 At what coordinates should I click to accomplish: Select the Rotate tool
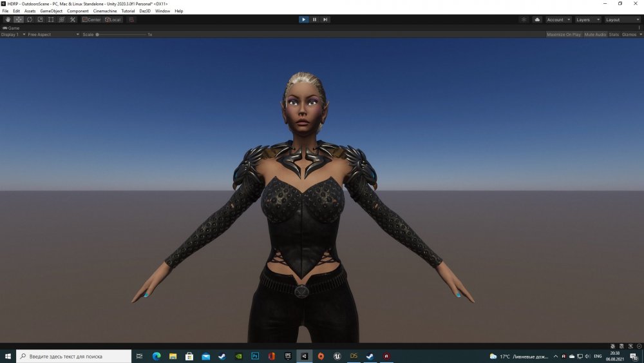click(30, 19)
